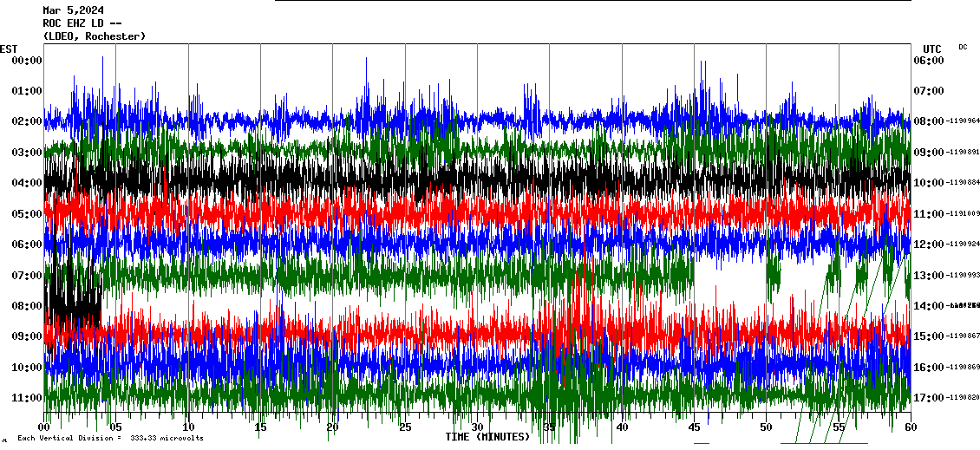Click the vertical division 333.33 microvolts note
980x450 pixels.
click(110, 439)
